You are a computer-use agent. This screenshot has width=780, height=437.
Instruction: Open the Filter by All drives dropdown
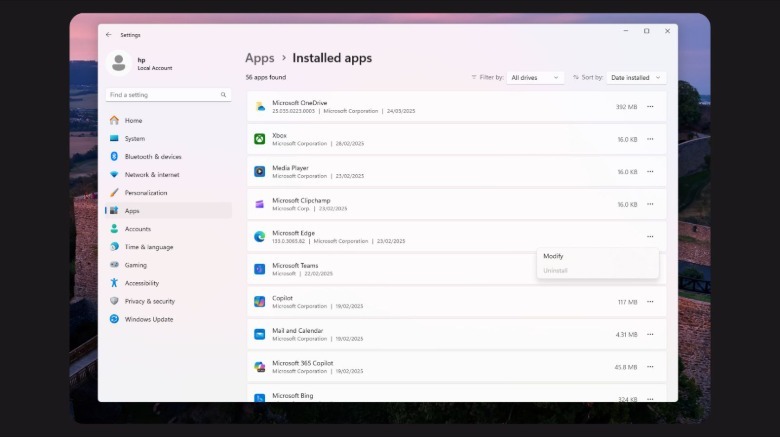tap(535, 77)
